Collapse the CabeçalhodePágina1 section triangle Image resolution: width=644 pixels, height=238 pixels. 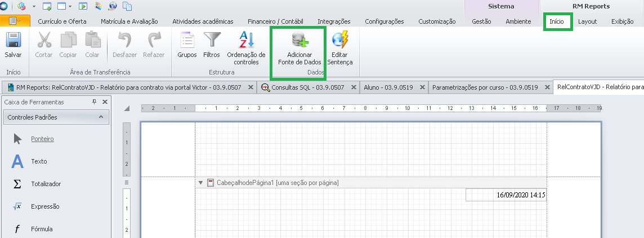tap(200, 183)
